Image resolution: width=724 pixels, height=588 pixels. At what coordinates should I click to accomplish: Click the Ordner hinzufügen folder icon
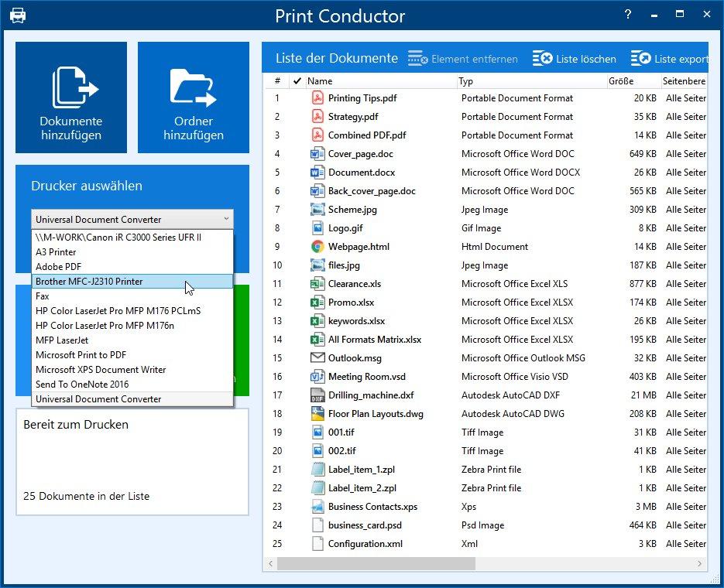(193, 87)
